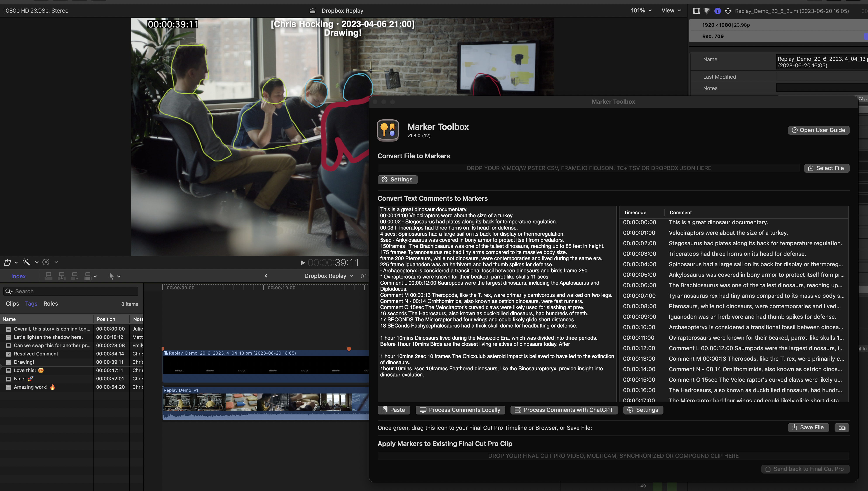Viewport: 868px width, 491px height.
Task: Click the blue Info inspector icon
Action: click(x=717, y=11)
